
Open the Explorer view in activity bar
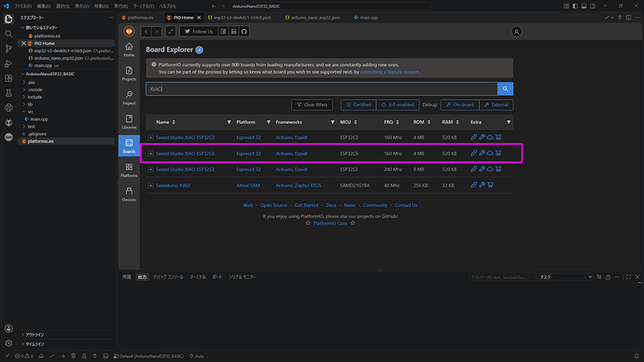pos(8,20)
